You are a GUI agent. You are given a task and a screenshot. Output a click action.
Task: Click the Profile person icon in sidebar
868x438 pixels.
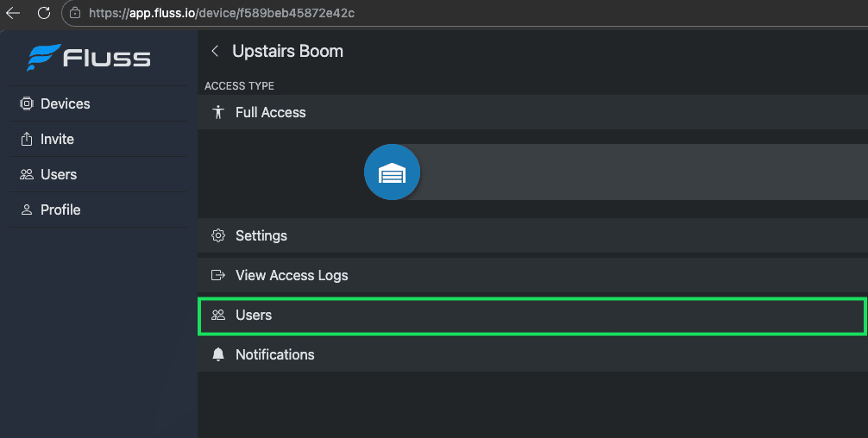tap(26, 210)
